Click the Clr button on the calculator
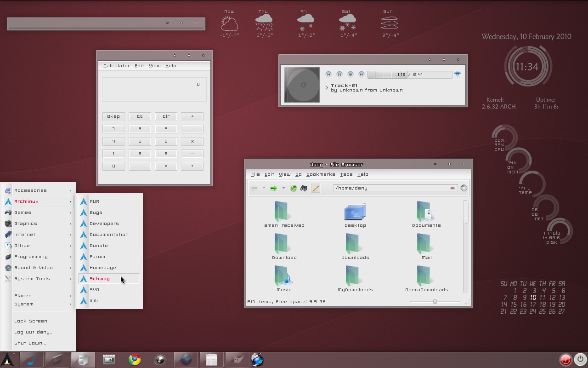This screenshot has width=588, height=368. 166,117
